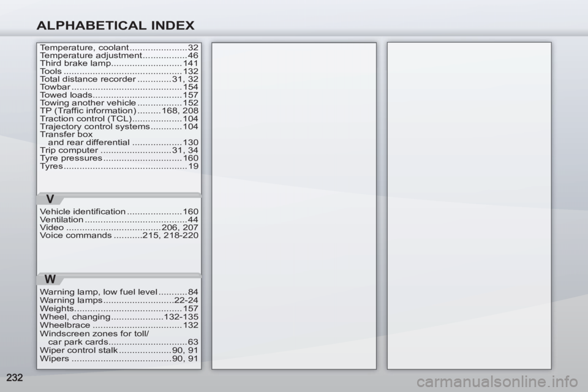Viewport: 588px width, 392px height.
Task: Click the 'V' section heading
Action: (50, 199)
